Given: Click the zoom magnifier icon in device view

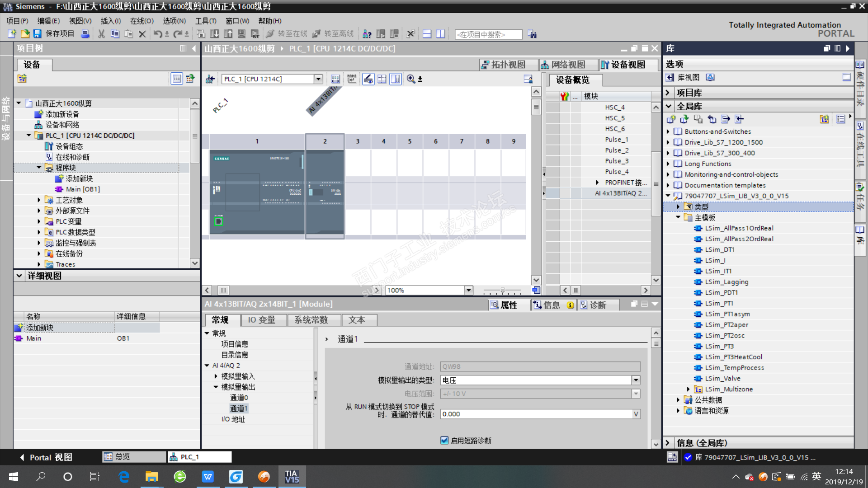Looking at the screenshot, I should click(410, 79).
